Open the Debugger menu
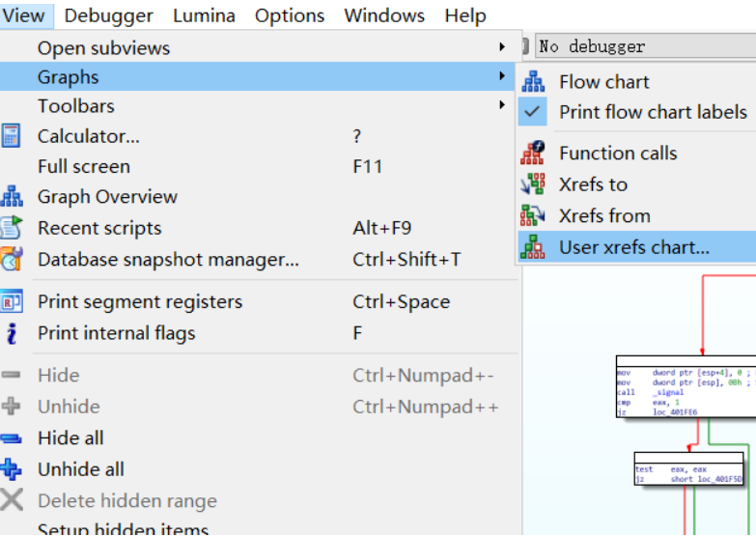Image resolution: width=756 pixels, height=536 pixels. (108, 15)
